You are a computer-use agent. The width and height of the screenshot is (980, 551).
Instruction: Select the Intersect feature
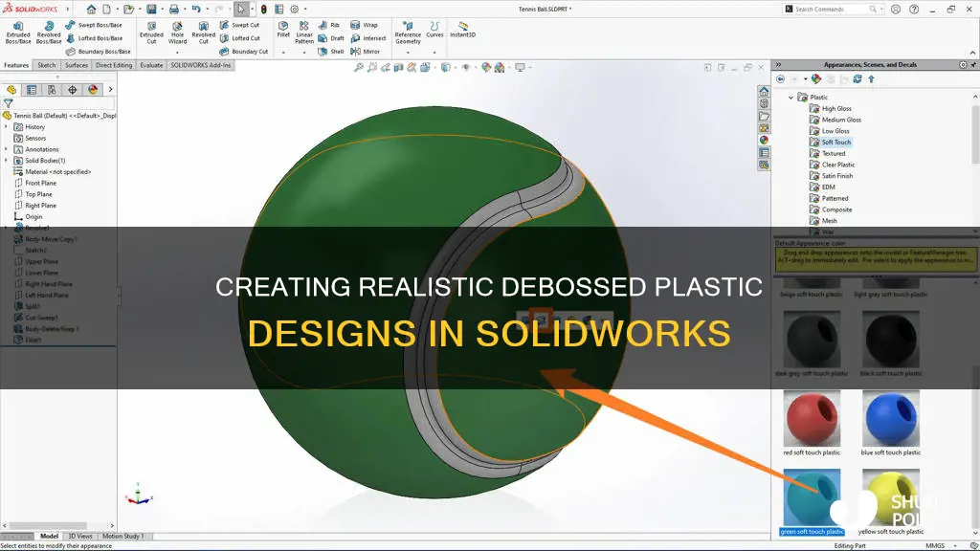click(368, 38)
